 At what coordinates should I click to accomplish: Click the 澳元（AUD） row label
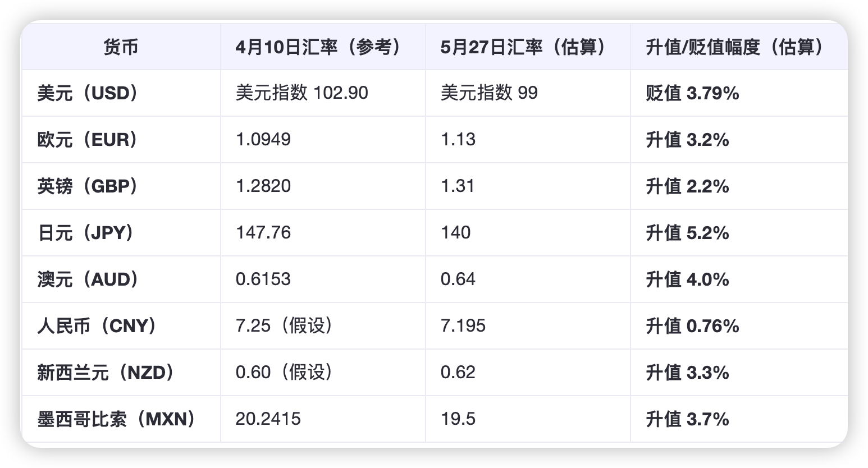[x=89, y=279]
